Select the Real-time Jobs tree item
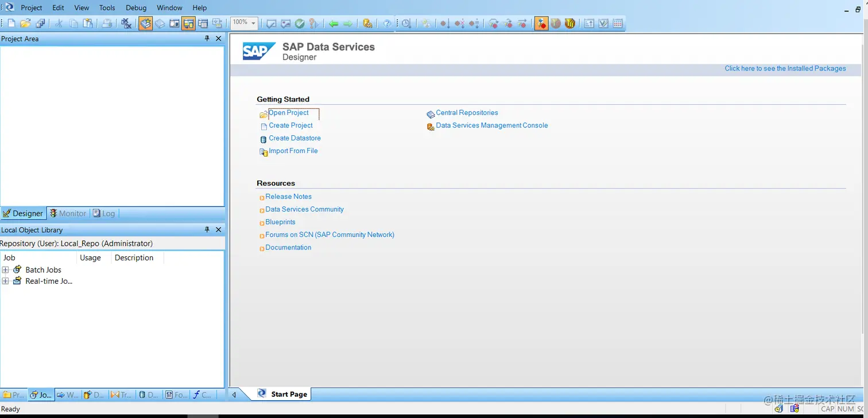Screen dimensions: 868x418 49,281
